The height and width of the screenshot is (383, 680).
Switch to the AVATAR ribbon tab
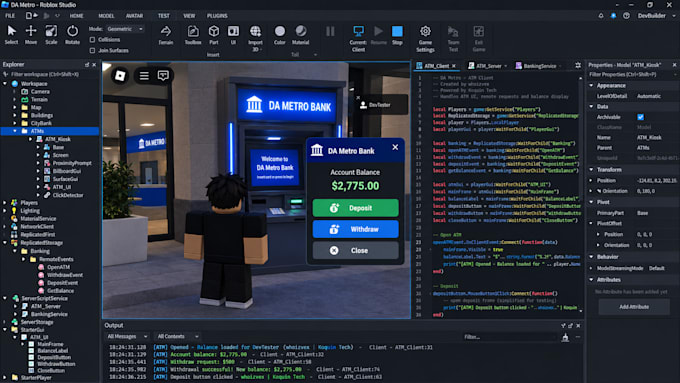pos(134,16)
